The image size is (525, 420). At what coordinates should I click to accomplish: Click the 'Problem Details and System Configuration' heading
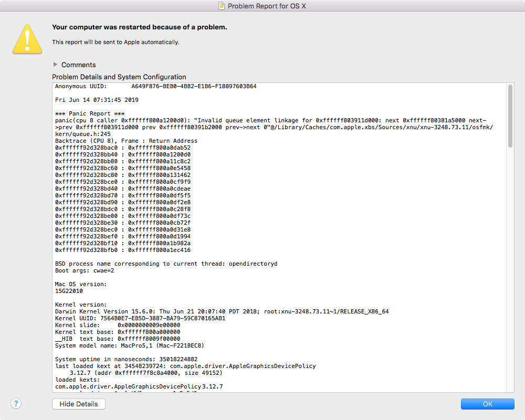(119, 77)
